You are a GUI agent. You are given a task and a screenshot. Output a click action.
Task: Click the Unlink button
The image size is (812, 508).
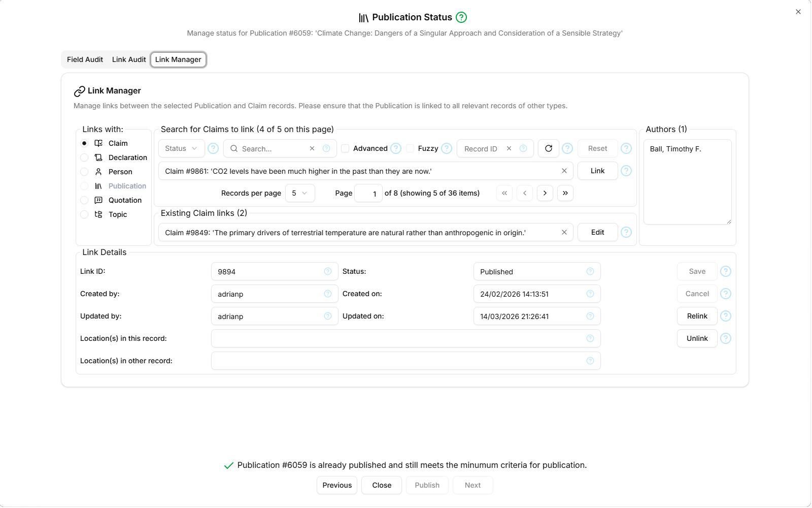697,338
